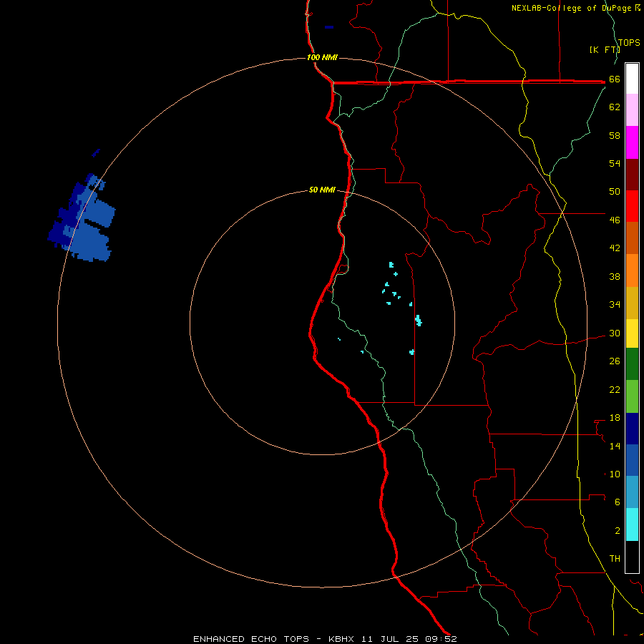The height and width of the screenshot is (644, 644).
Task: Click the gold legend swatch
Action: 632,303
